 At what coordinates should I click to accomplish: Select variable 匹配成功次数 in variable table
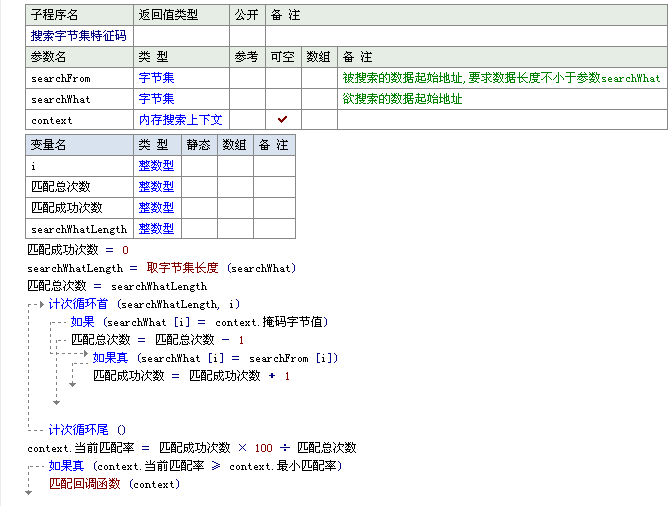tap(66, 208)
